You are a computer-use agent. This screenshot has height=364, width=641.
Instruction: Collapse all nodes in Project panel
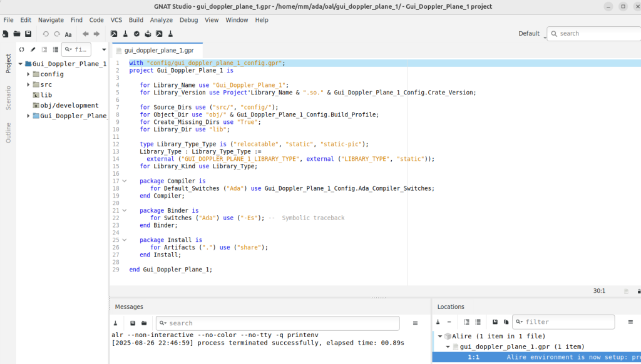(x=56, y=49)
